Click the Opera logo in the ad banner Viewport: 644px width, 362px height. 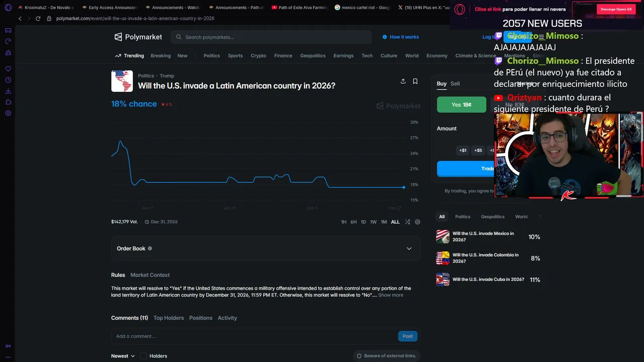click(459, 9)
